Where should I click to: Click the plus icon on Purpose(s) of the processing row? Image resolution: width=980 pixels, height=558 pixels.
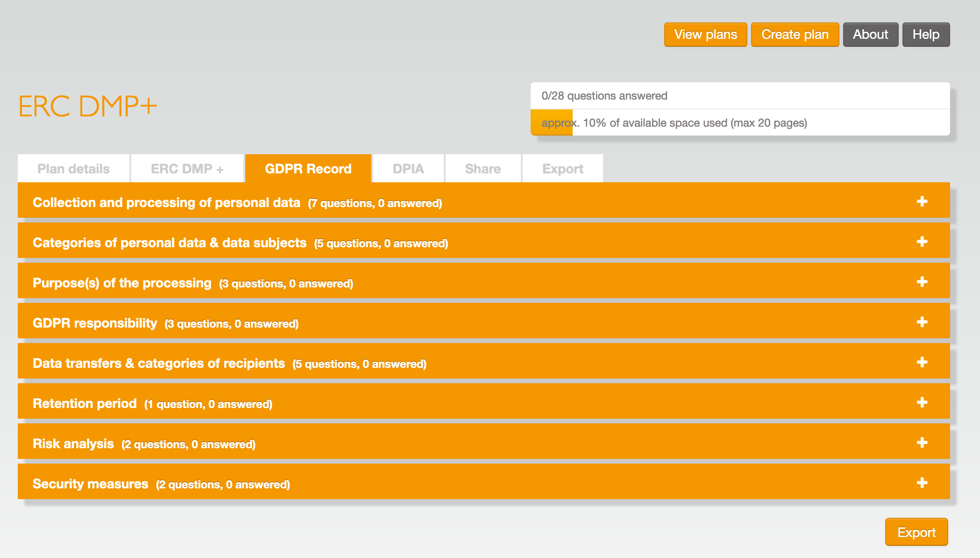pyautogui.click(x=922, y=282)
